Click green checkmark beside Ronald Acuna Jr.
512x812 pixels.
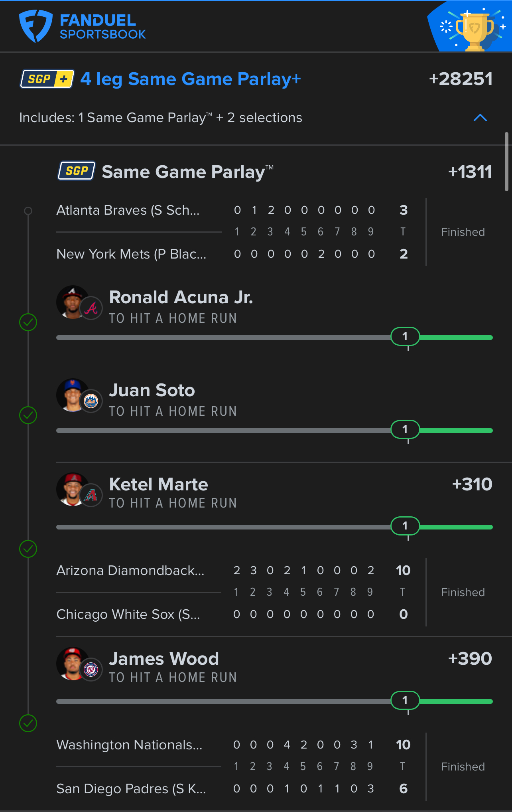(x=28, y=322)
